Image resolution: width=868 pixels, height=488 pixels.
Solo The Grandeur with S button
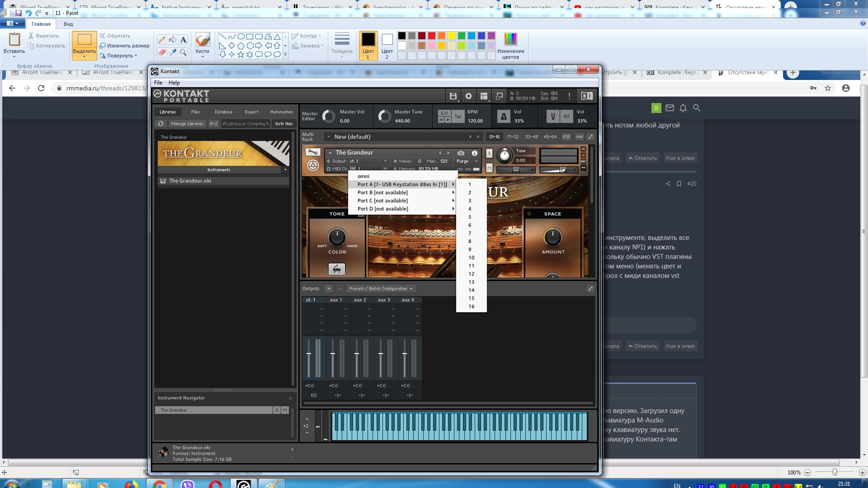pos(489,154)
